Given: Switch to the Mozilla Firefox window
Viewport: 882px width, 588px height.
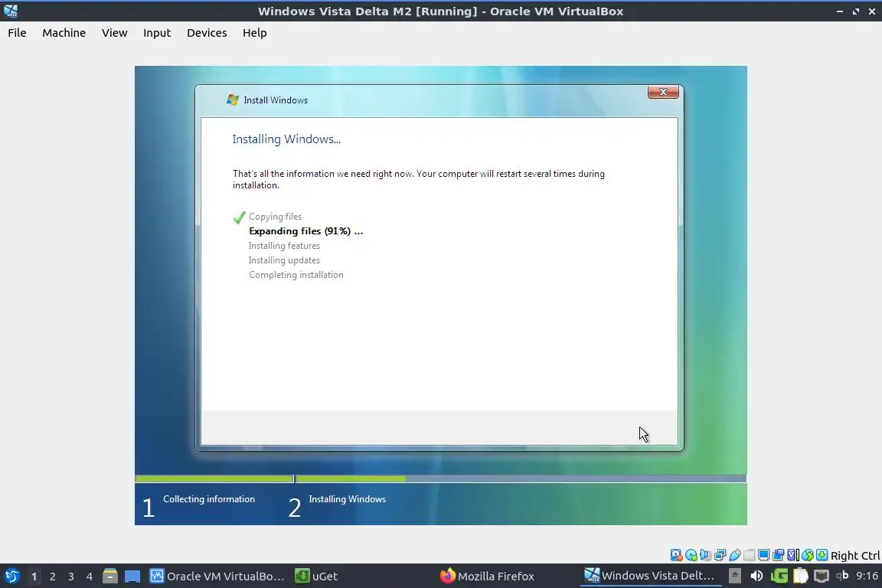Looking at the screenshot, I should [x=488, y=577].
